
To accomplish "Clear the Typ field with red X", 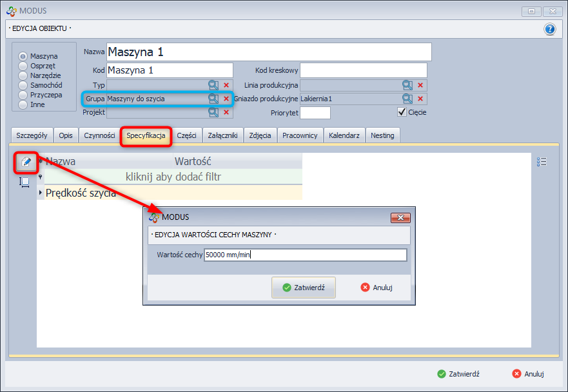I will coord(226,85).
